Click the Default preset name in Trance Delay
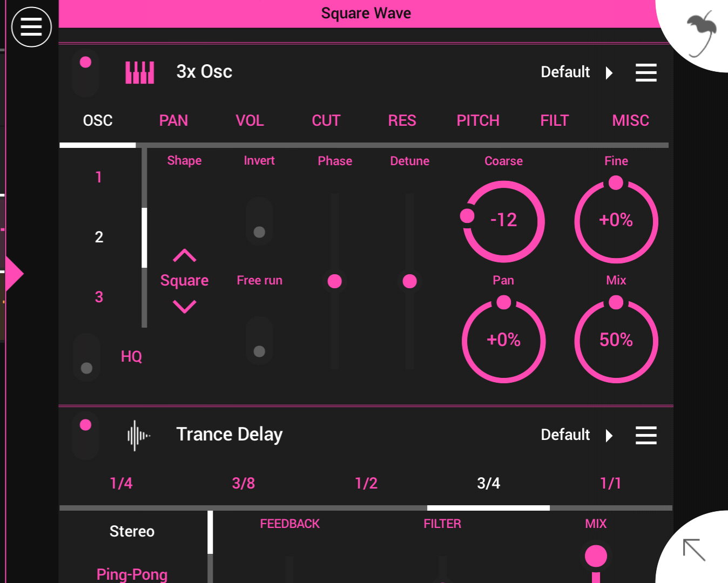 point(565,435)
